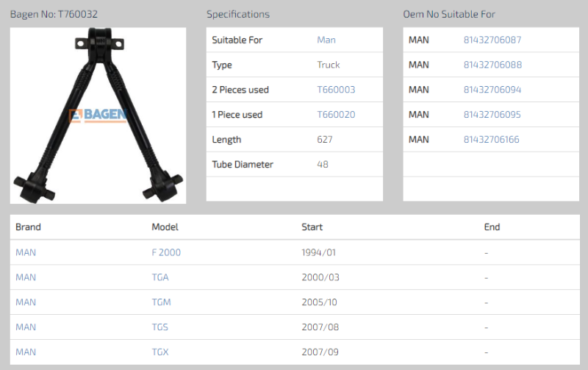The width and height of the screenshot is (588, 370).
Task: Click MAN brand in TGM row
Action: [26, 302]
